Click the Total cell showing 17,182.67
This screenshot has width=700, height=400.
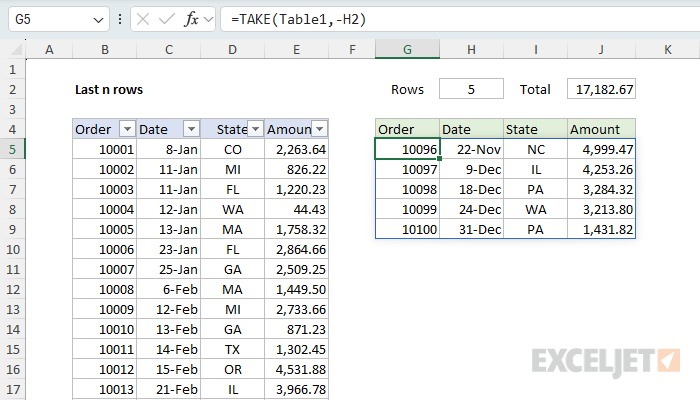pyautogui.click(x=601, y=89)
